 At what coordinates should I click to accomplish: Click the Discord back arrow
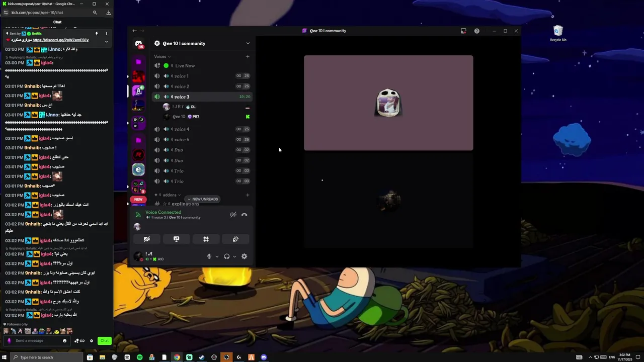coord(134,31)
